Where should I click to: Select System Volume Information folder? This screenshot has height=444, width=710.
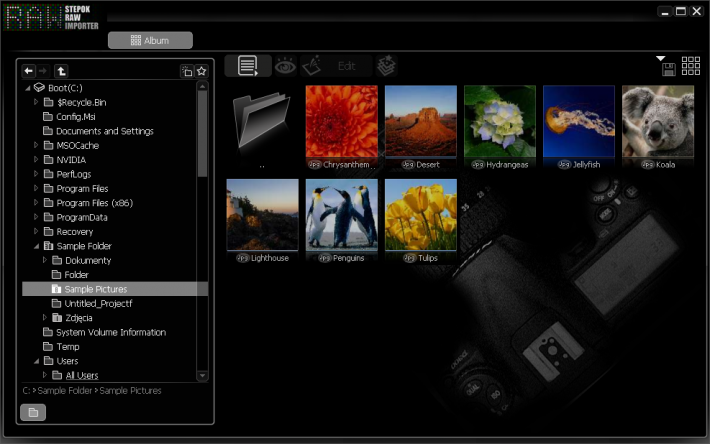[111, 332]
